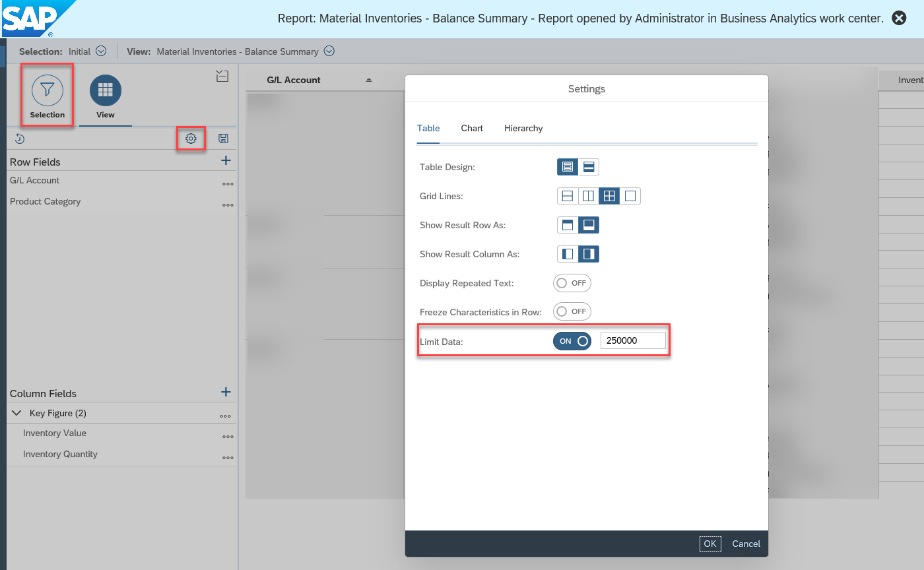This screenshot has width=924, height=570.
Task: Open options for Inventory Value
Action: tap(228, 437)
